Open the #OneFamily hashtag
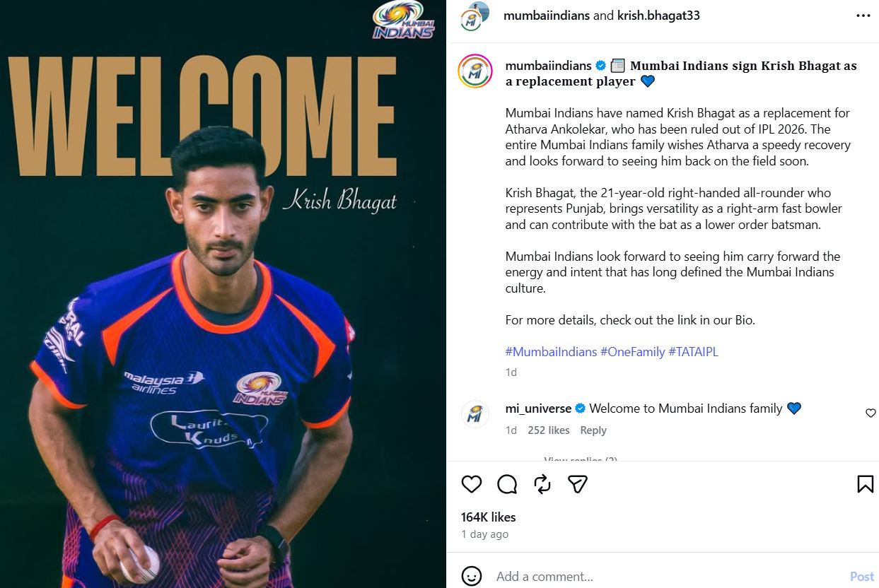879x588 pixels. pos(633,351)
